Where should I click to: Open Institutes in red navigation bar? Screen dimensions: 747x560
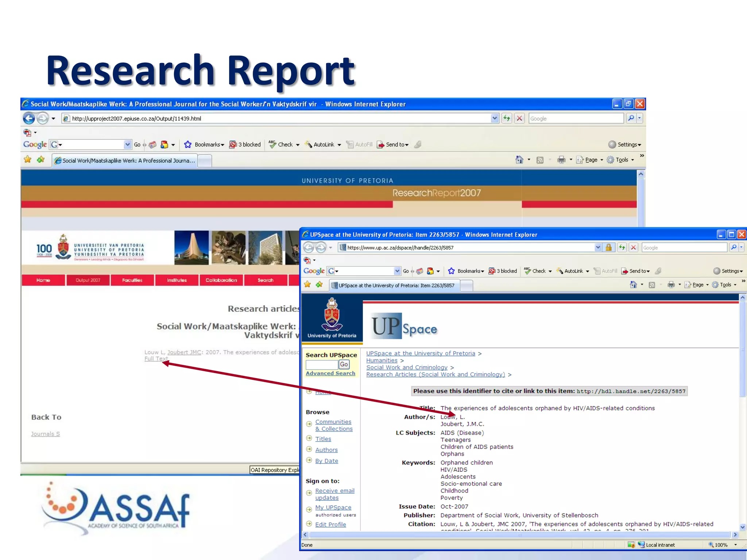177,280
